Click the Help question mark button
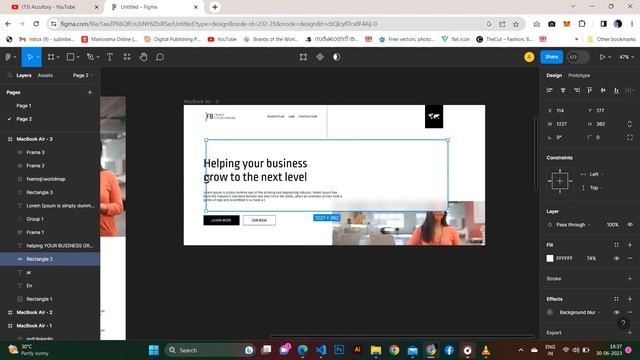 click(x=623, y=323)
